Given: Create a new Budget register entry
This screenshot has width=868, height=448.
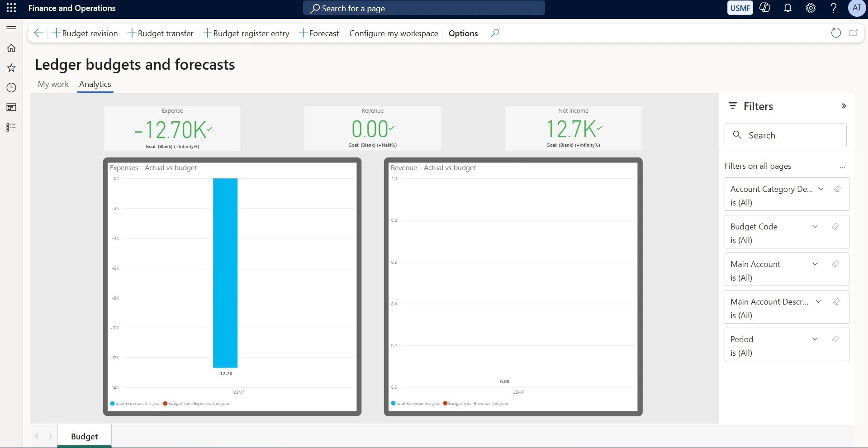Looking at the screenshot, I should (246, 33).
